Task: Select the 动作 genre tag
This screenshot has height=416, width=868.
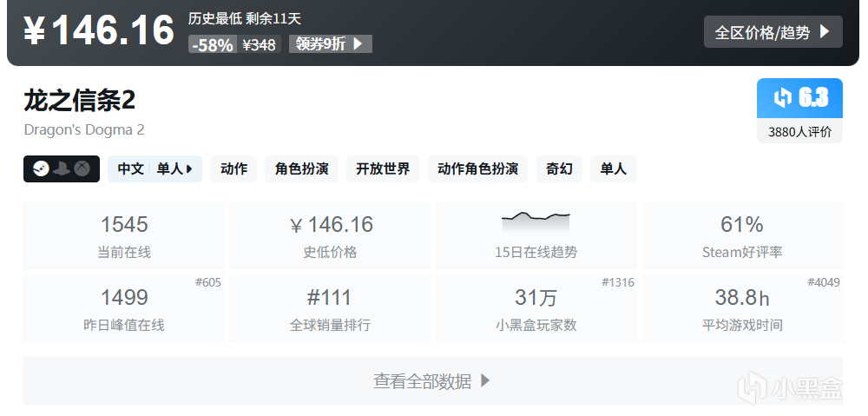Action: tap(234, 169)
